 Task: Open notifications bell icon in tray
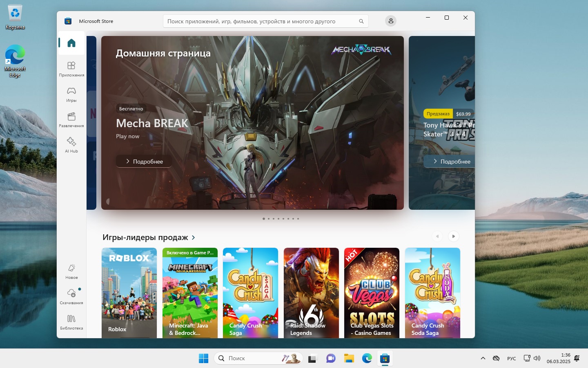point(577,358)
